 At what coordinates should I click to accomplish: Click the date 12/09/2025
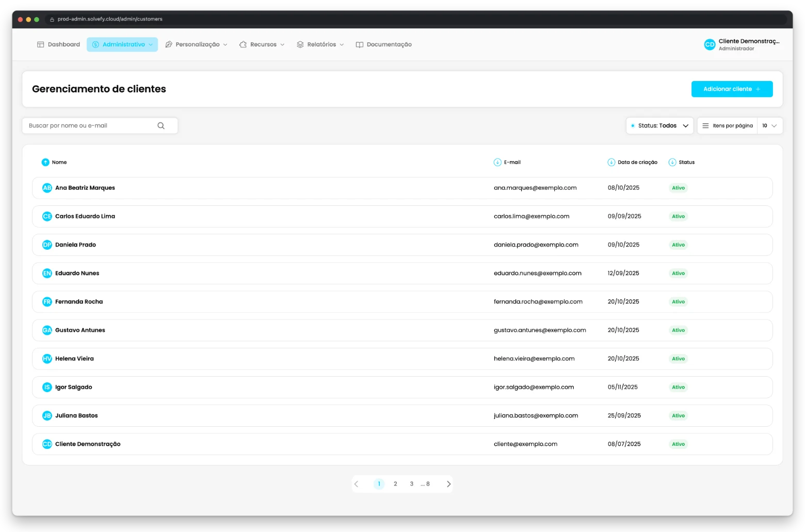(x=623, y=273)
